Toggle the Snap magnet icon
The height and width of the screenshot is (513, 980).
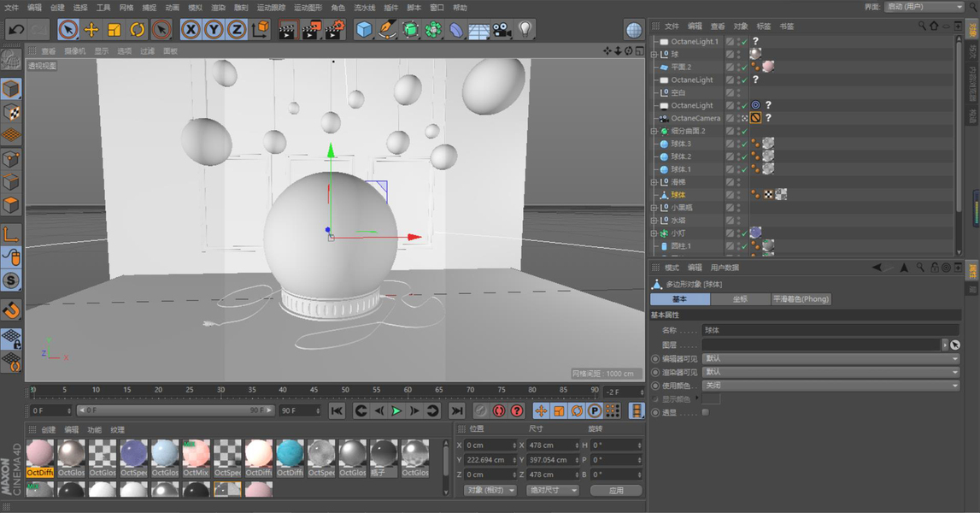click(x=10, y=310)
